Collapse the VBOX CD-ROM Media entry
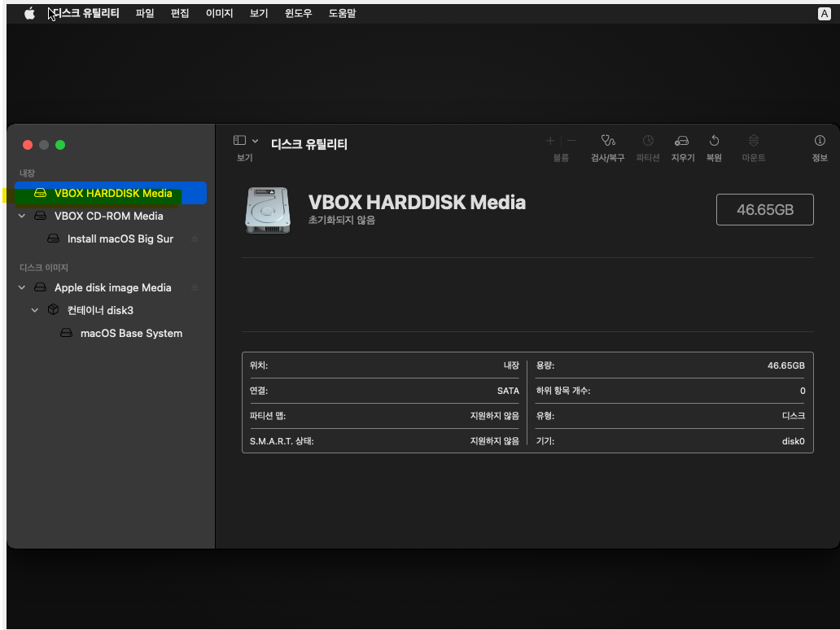The image size is (840, 630). tap(22, 216)
